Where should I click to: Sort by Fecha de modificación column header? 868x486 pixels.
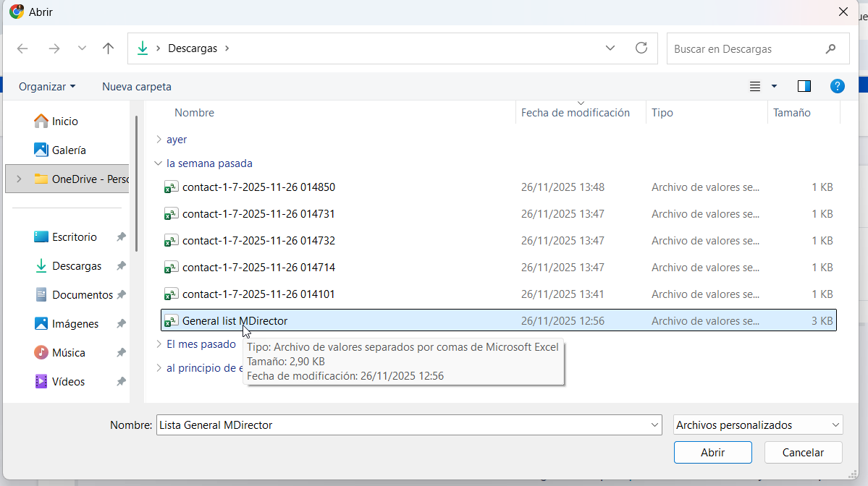576,113
